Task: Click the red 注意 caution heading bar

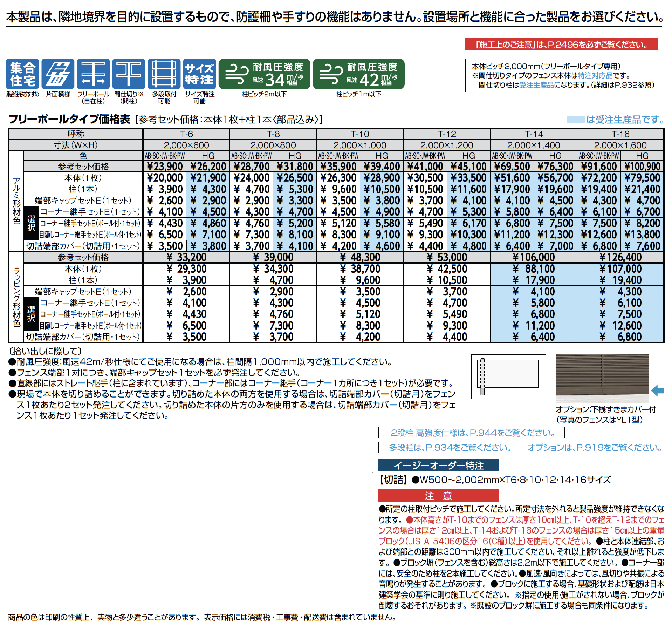Action: point(438,496)
